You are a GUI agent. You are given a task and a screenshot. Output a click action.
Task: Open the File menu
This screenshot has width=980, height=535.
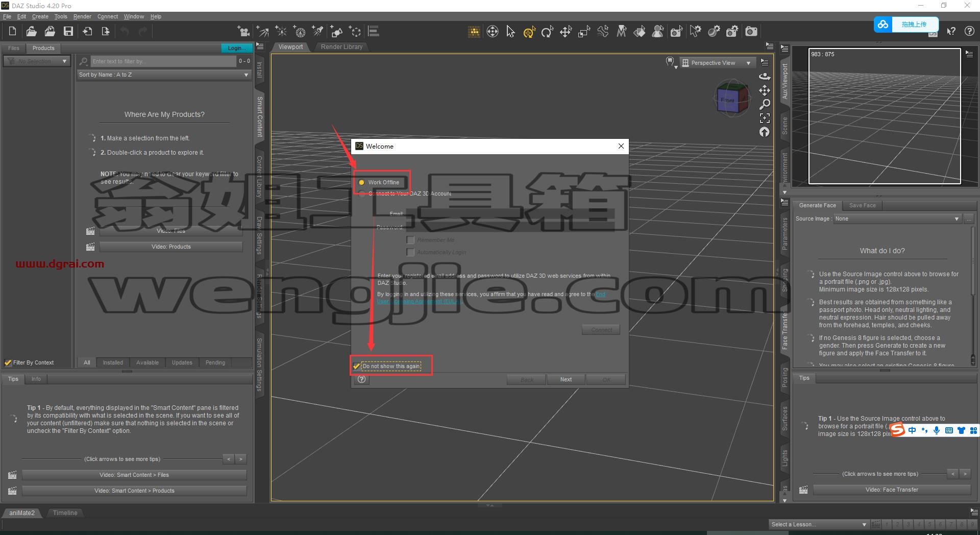point(7,16)
